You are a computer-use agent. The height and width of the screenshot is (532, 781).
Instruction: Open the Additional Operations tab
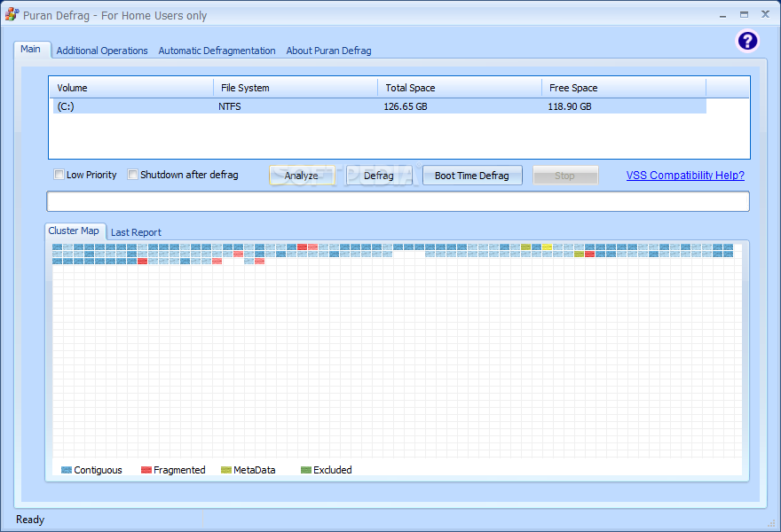click(102, 51)
